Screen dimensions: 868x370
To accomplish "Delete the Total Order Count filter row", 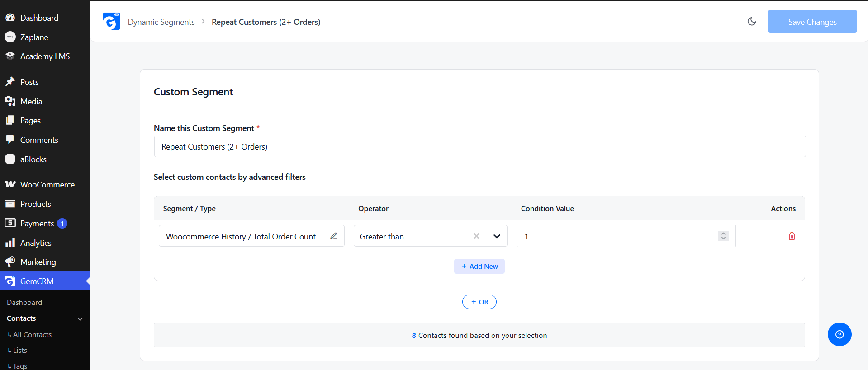I will [x=792, y=236].
